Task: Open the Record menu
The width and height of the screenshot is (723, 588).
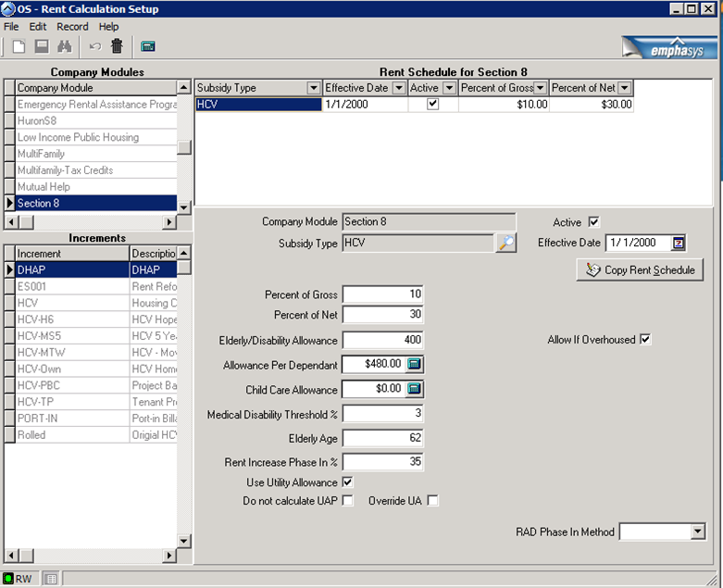Action: tap(72, 27)
